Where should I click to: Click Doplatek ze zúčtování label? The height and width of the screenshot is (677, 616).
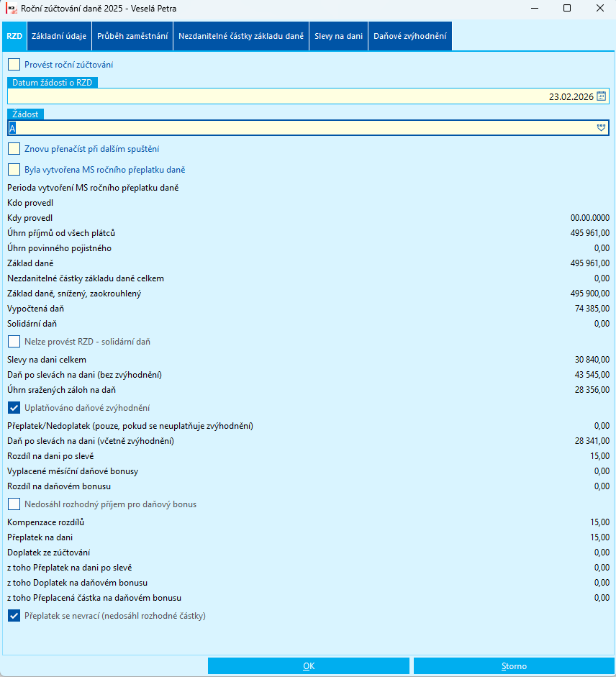tap(48, 553)
